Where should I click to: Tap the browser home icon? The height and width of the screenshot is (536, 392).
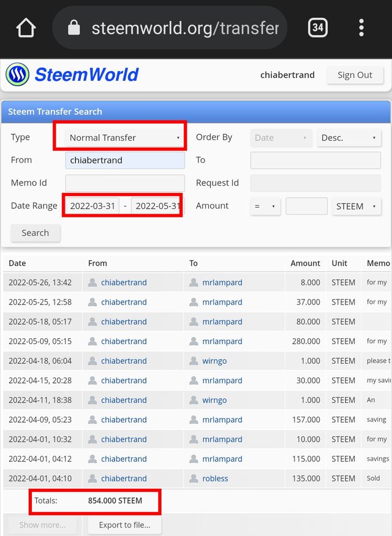point(26,28)
